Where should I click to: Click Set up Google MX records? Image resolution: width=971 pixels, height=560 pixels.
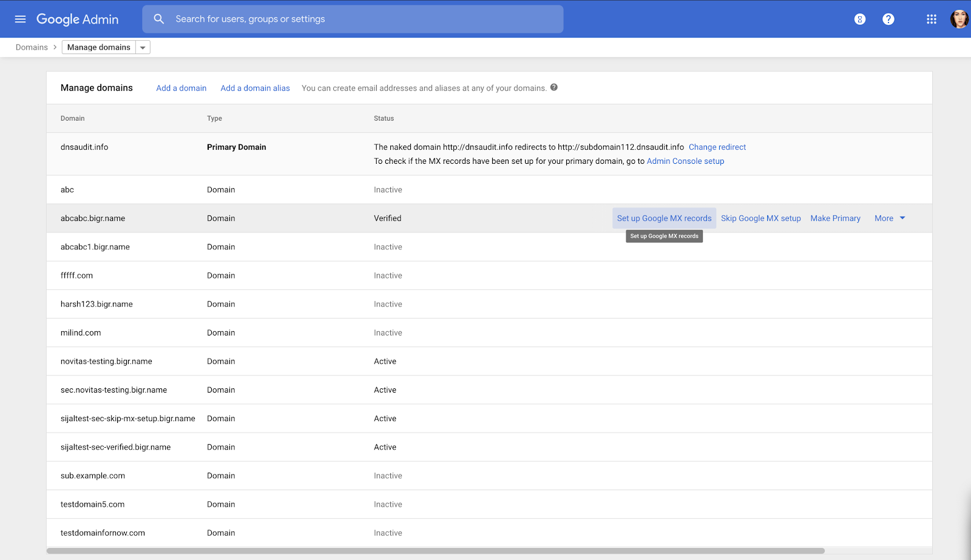click(664, 218)
